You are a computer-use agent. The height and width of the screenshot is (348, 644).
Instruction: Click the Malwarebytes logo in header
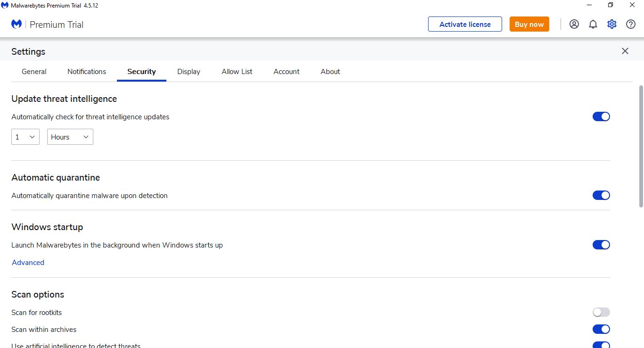pyautogui.click(x=17, y=24)
